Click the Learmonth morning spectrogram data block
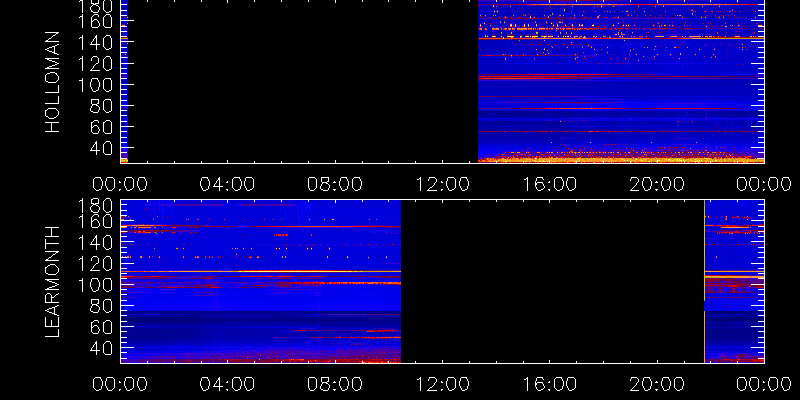This screenshot has width=800, height=400. coord(261,281)
